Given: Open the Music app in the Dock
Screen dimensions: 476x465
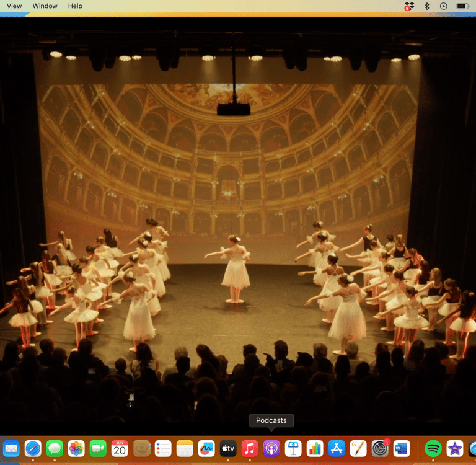Looking at the screenshot, I should [x=250, y=448].
